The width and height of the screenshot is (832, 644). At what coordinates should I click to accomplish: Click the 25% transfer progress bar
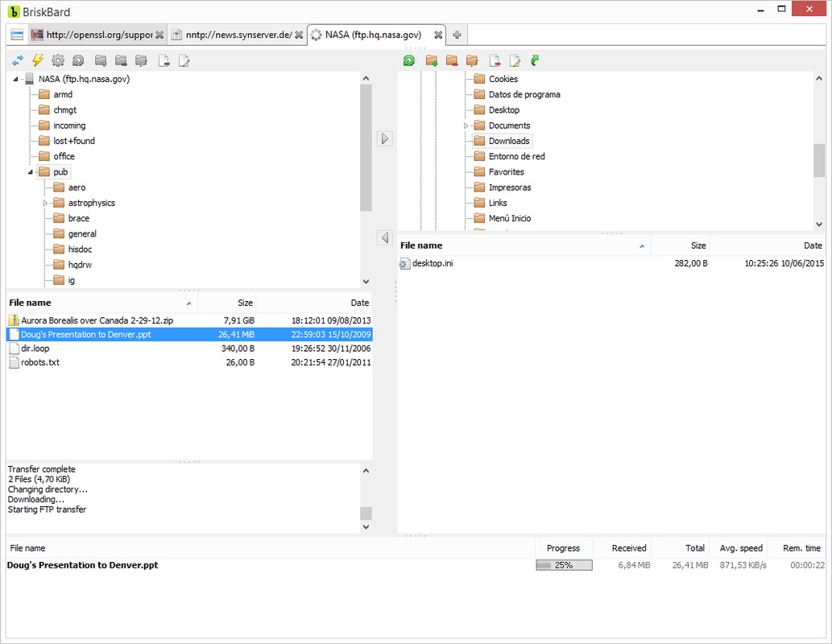[x=564, y=565]
